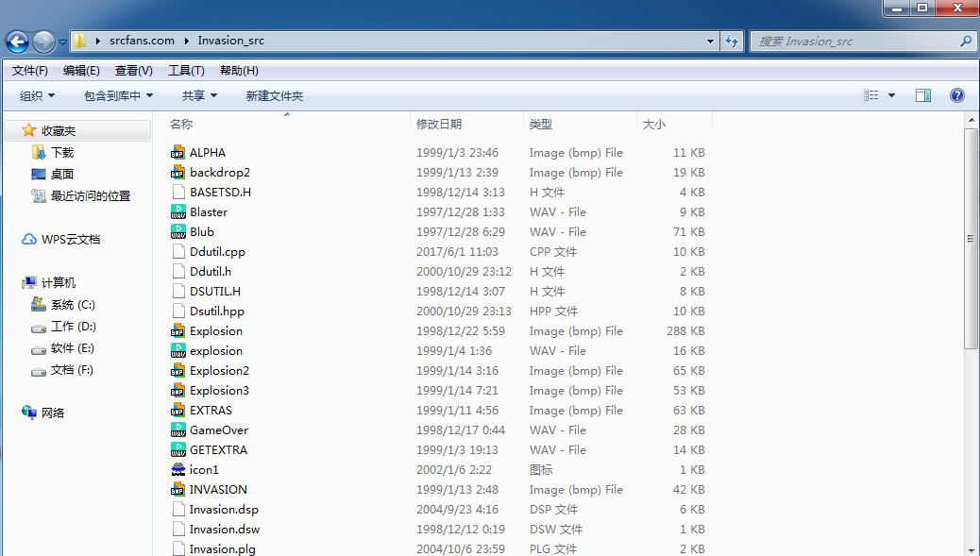Click the 网络 network icon
The width and height of the screenshot is (980, 556).
(28, 413)
